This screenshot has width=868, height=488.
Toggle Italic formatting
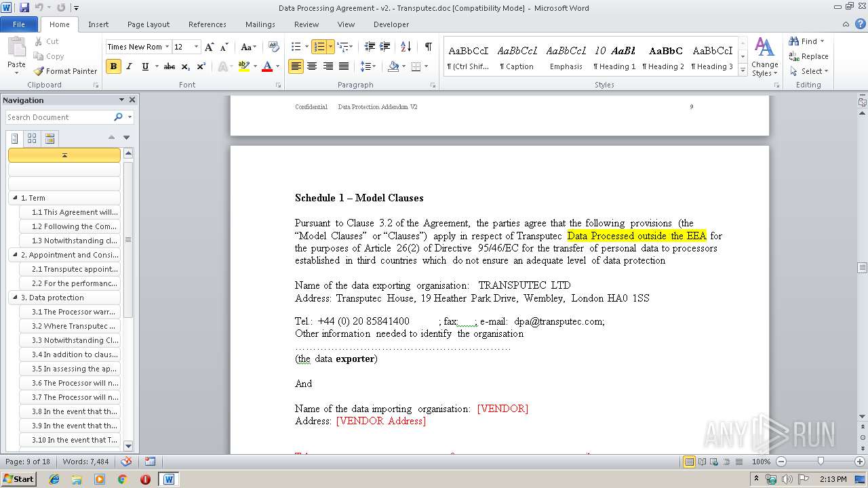(129, 66)
